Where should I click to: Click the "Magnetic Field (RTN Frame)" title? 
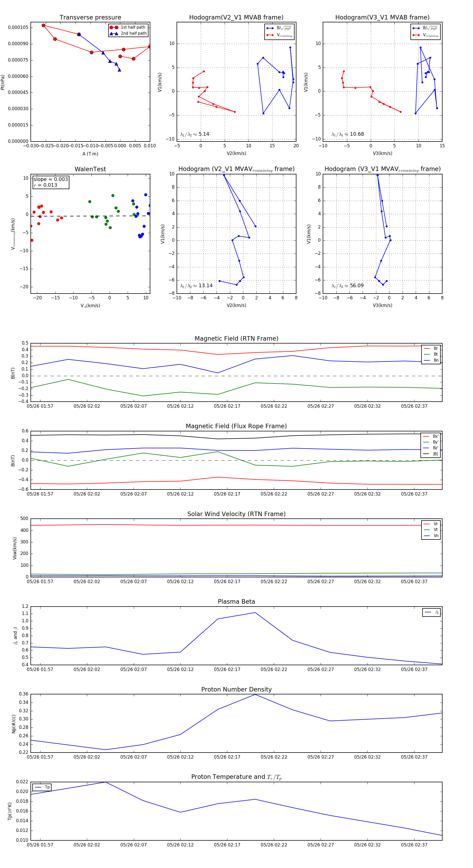tap(236, 339)
